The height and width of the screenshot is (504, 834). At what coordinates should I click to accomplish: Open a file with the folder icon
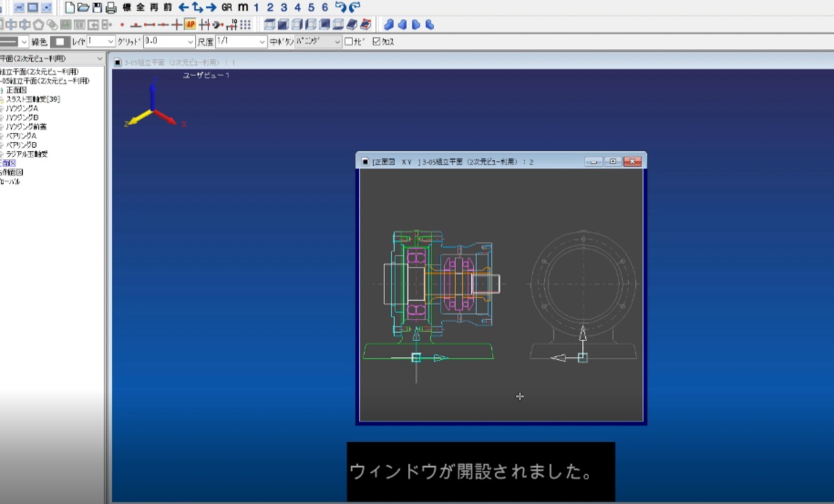(x=83, y=8)
